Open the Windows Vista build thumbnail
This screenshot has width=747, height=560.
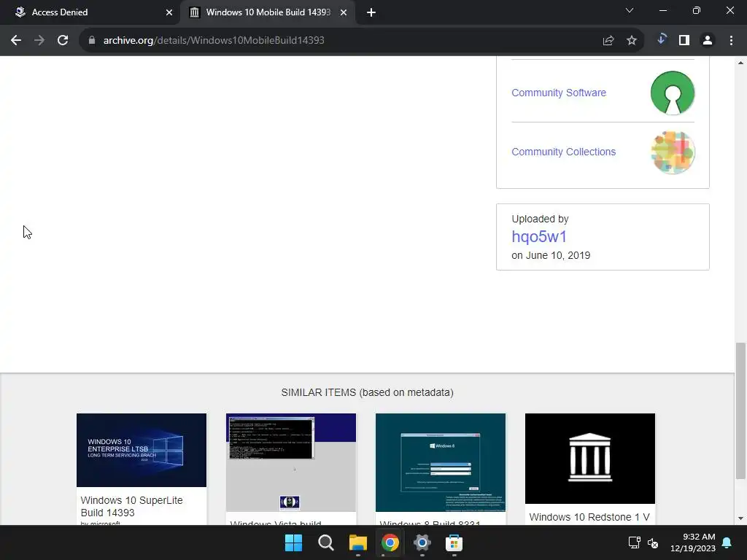pyautogui.click(x=290, y=462)
